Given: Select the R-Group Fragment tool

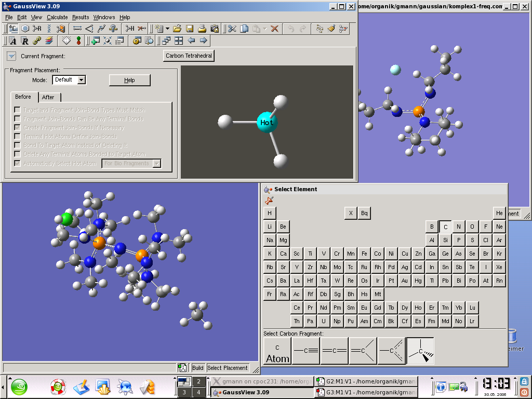Looking at the screenshot, I should [37, 29].
